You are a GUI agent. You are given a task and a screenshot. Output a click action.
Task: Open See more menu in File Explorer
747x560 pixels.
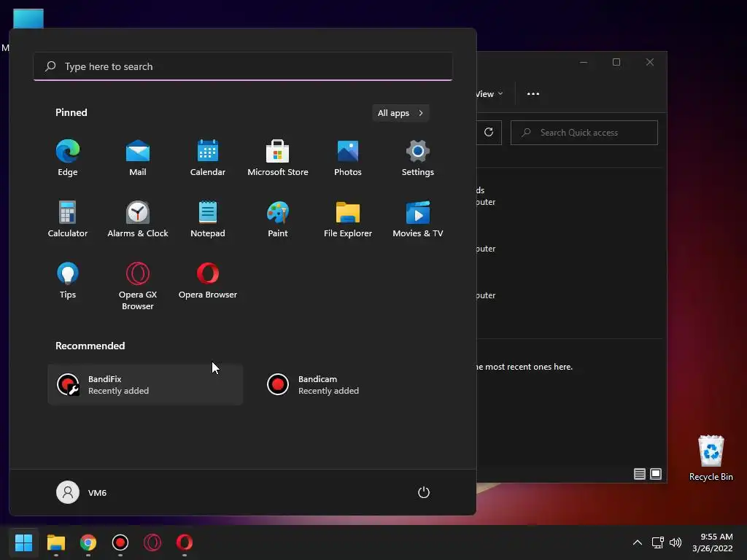click(533, 94)
